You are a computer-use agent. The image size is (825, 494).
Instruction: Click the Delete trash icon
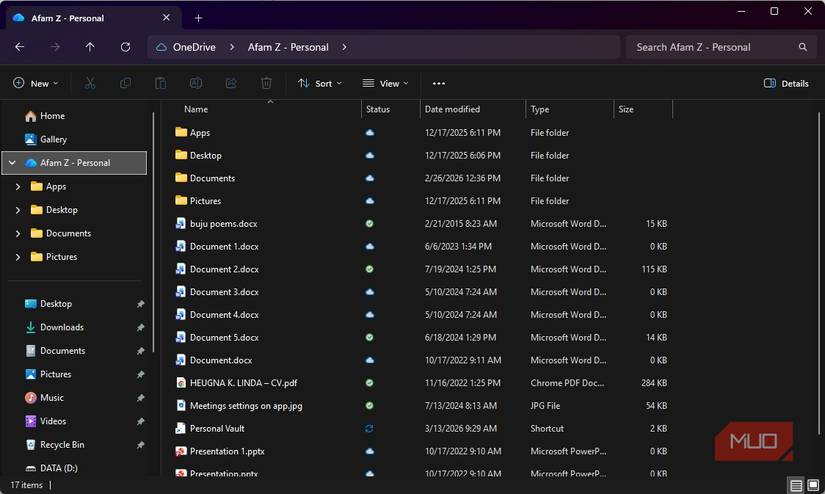pyautogui.click(x=266, y=83)
